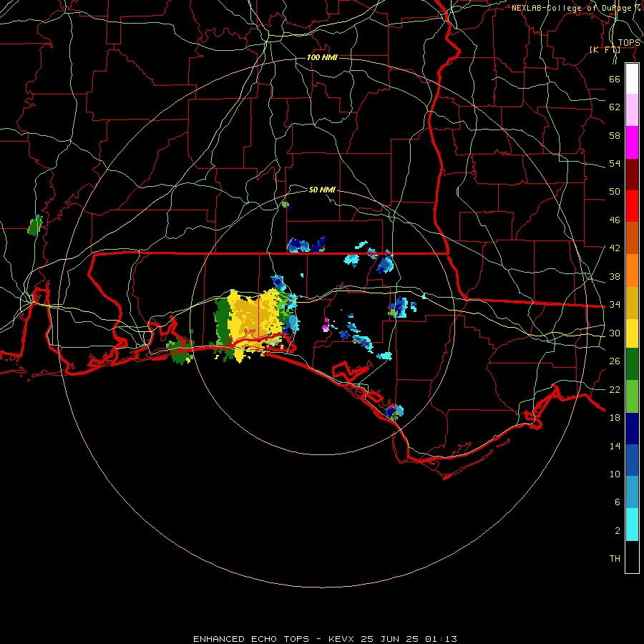
Task: Select the bright red legend swatch
Action: point(632,206)
